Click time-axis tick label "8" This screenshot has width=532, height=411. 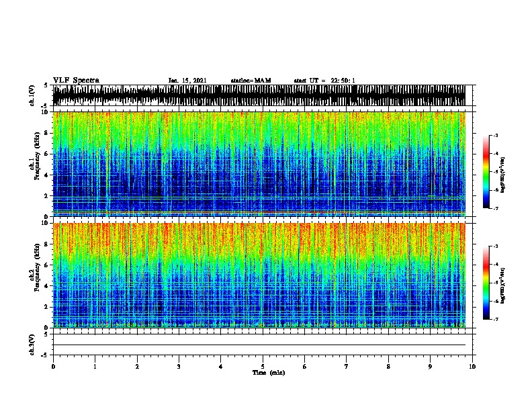pos(388,366)
